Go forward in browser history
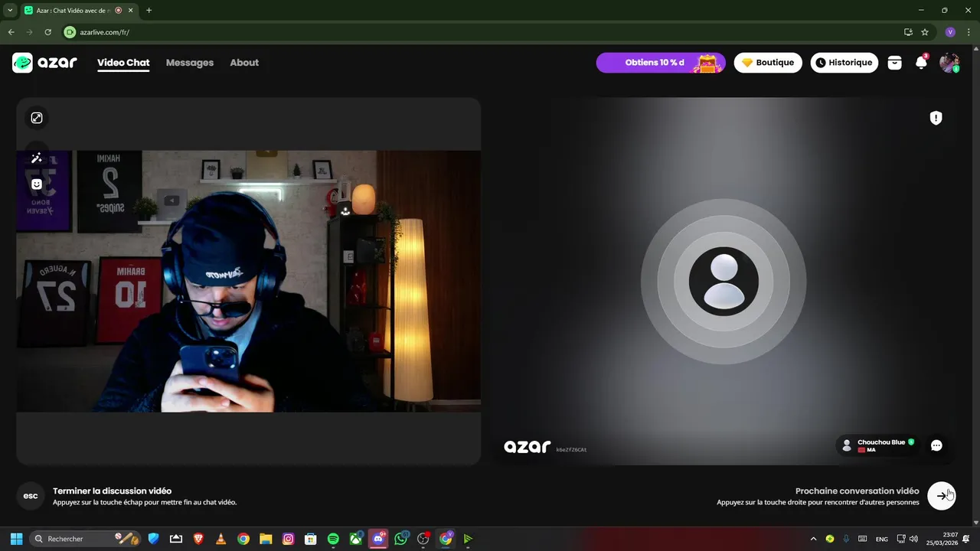Image resolution: width=980 pixels, height=551 pixels. click(29, 32)
